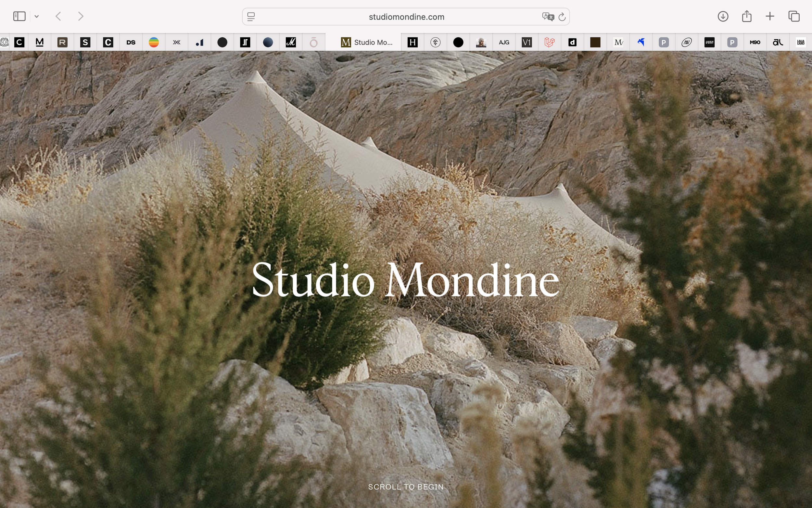Show the tab overview
Screen dimensions: 812x508
tap(794, 16)
